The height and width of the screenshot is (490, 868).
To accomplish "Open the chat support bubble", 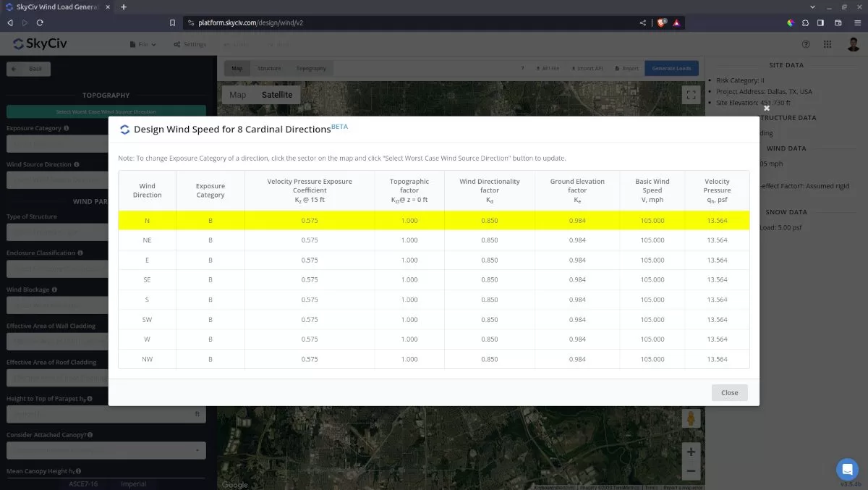I will [847, 469].
